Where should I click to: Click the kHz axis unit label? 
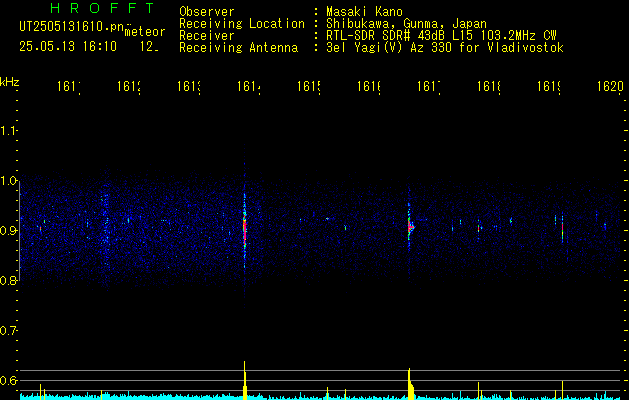click(9, 82)
